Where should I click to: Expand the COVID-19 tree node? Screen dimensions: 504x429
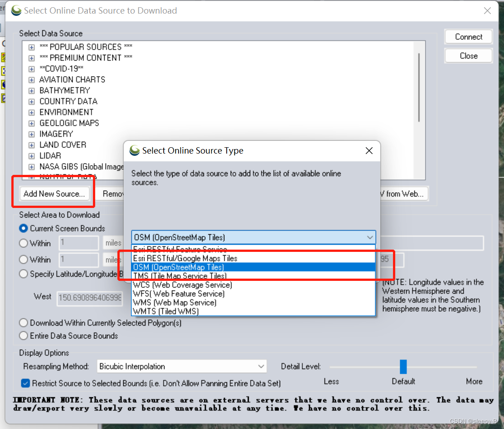pyautogui.click(x=32, y=69)
